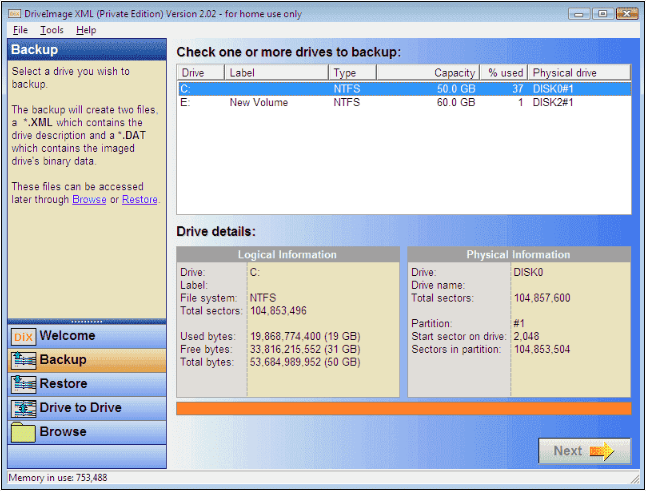Open the File menu
The height and width of the screenshot is (491, 646).
pyautogui.click(x=21, y=30)
